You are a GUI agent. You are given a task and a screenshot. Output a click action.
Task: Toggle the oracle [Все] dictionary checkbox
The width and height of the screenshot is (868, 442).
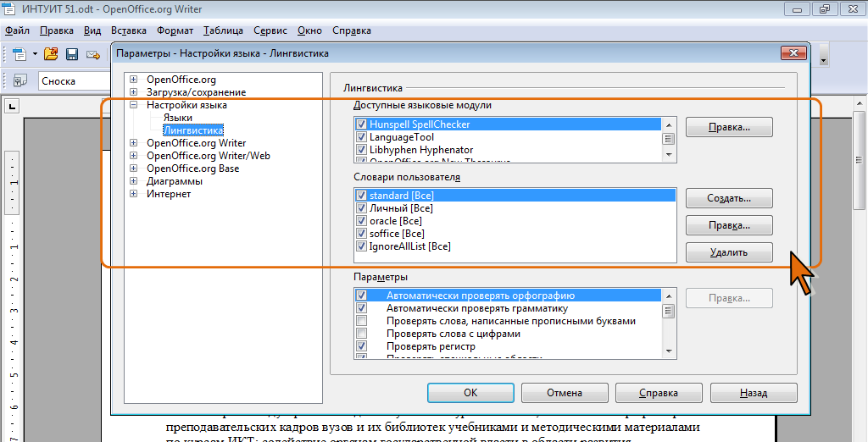pos(362,221)
